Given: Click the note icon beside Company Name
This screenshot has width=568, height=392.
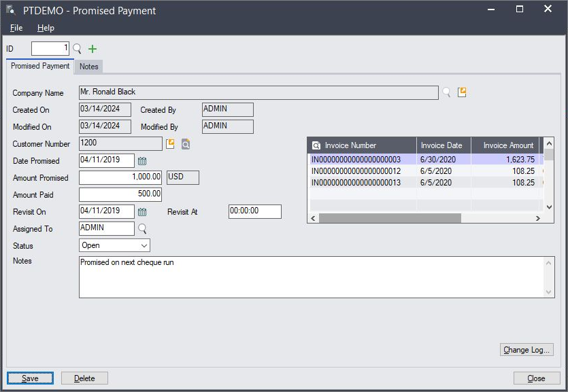Looking at the screenshot, I should (462, 92).
